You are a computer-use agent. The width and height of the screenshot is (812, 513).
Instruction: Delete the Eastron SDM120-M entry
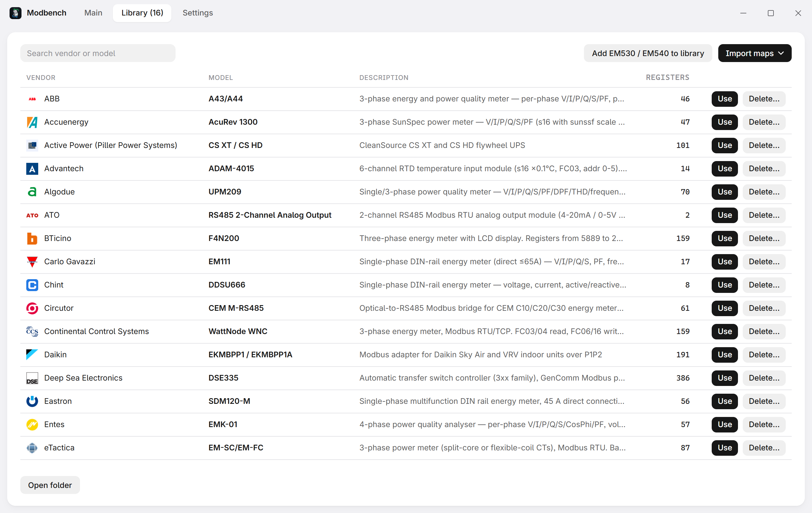tap(764, 401)
